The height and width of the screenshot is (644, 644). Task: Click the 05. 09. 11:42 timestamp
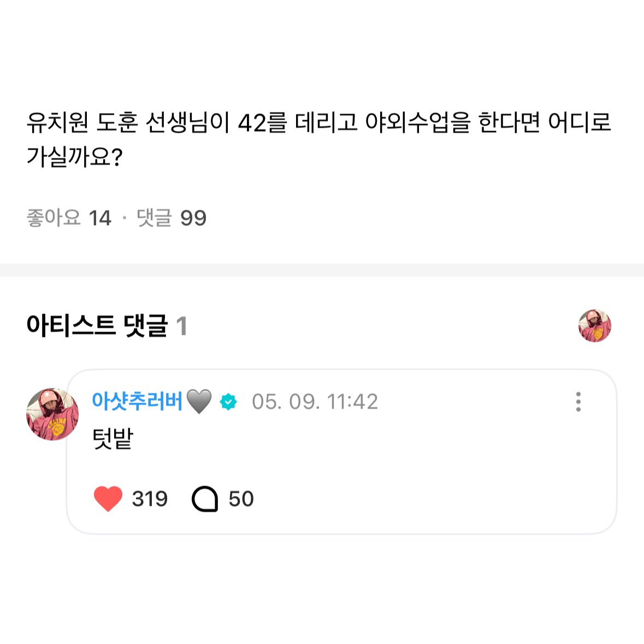315,402
